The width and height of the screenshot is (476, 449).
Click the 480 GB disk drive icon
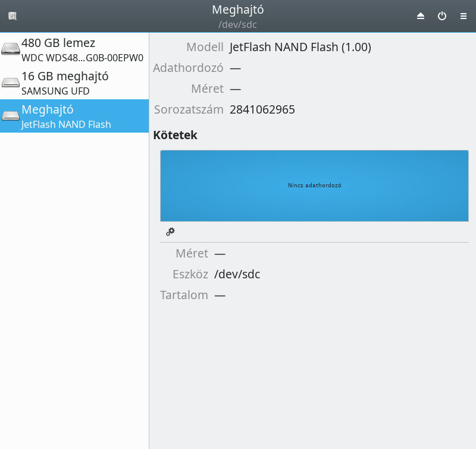click(11, 49)
